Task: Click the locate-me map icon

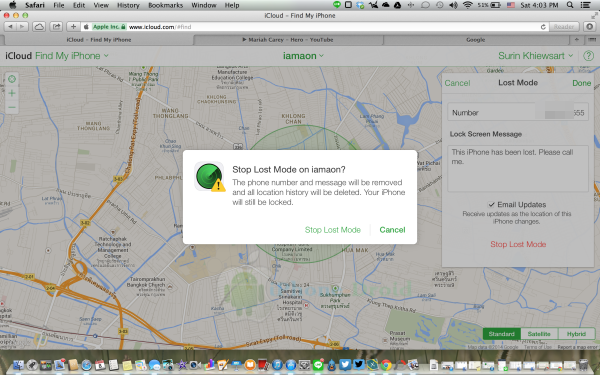Action: 12,79
